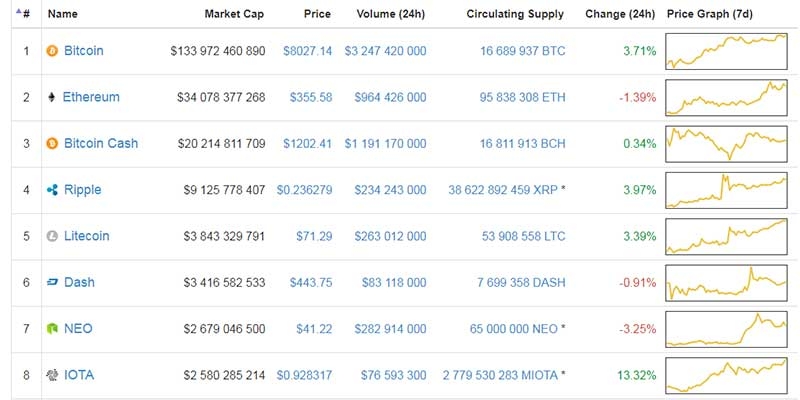Sort by Market Cap column header
The height and width of the screenshot is (400, 800).
coord(234,14)
